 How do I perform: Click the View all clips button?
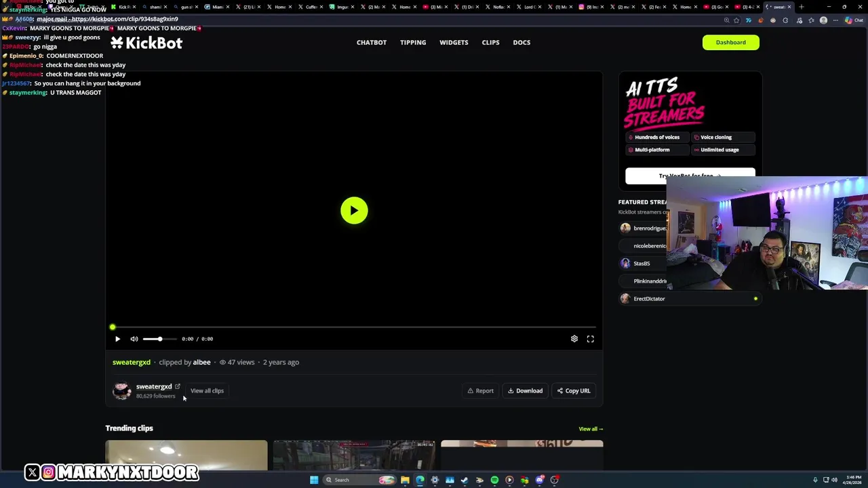click(x=207, y=390)
